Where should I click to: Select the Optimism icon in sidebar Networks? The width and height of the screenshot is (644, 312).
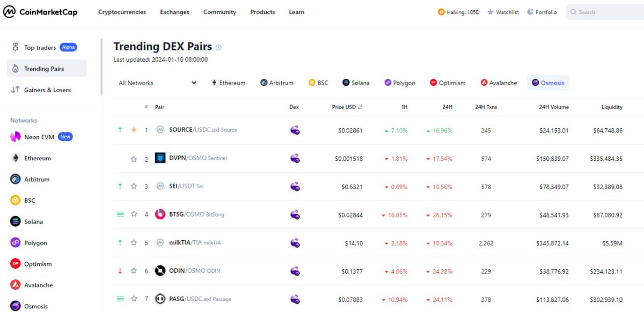(x=15, y=264)
